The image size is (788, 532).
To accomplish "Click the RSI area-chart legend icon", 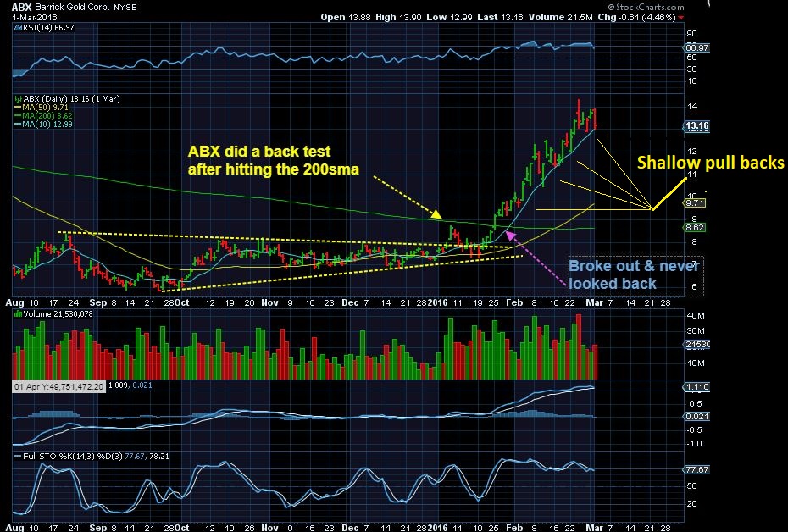I will (x=18, y=28).
